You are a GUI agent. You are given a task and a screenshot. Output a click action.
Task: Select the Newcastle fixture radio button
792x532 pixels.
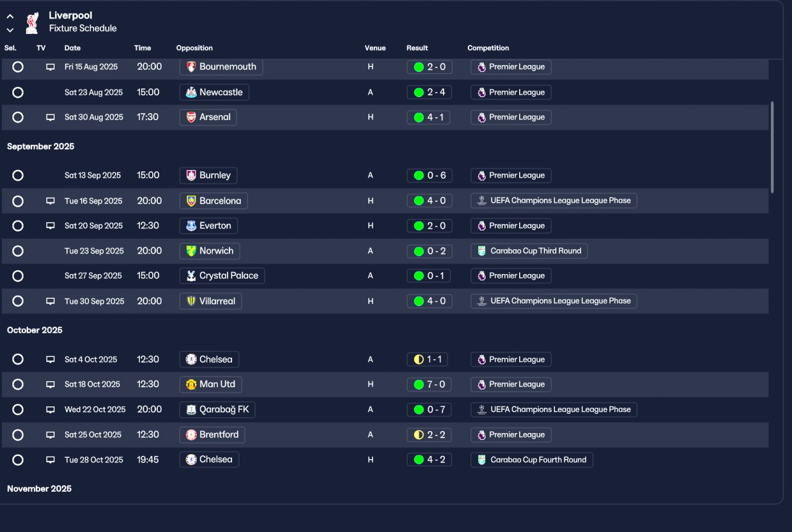(x=18, y=92)
